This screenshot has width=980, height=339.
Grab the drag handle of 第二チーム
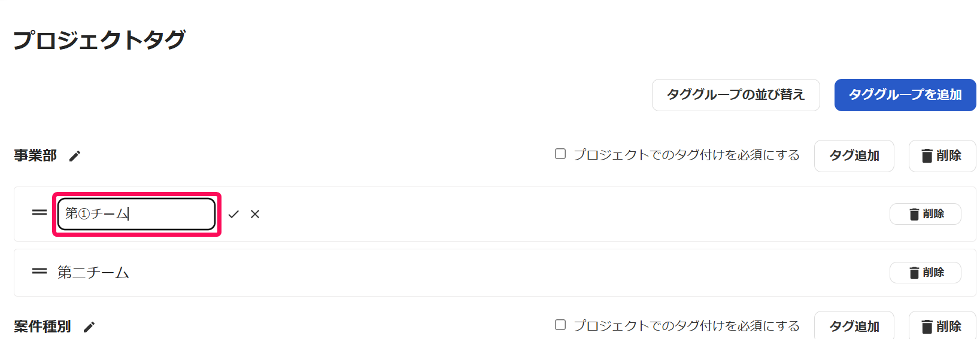pos(40,271)
